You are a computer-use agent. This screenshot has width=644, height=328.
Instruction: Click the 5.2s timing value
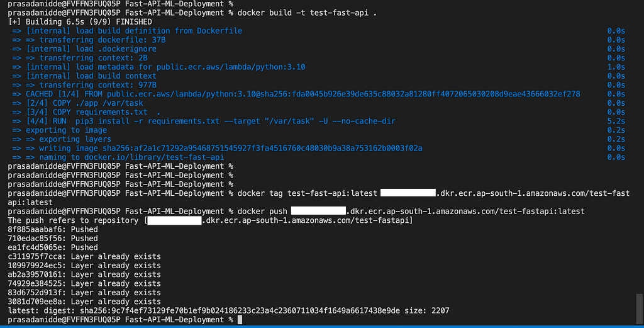pos(616,122)
